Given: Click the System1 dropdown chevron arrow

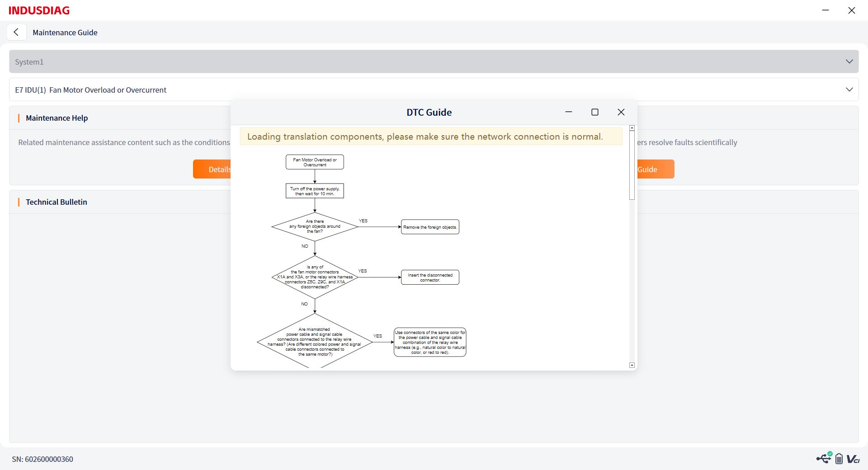Looking at the screenshot, I should 849,61.
